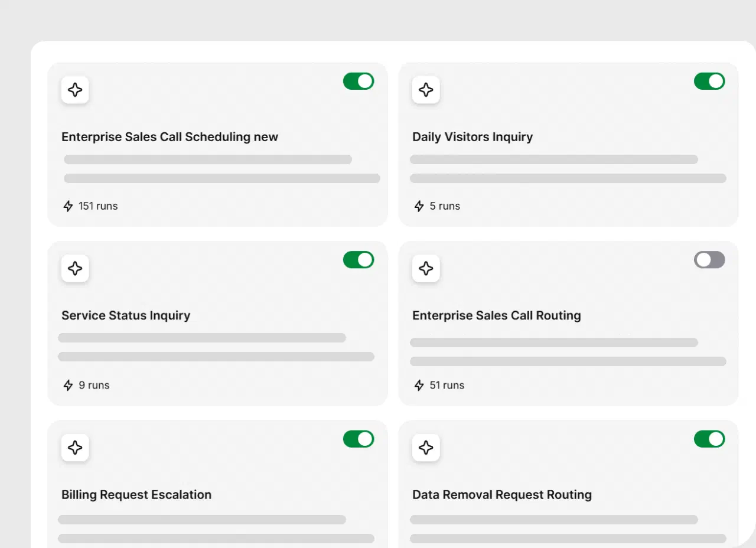Click the lightning icon beside 9 runs
This screenshot has height=548, width=756.
[68, 385]
